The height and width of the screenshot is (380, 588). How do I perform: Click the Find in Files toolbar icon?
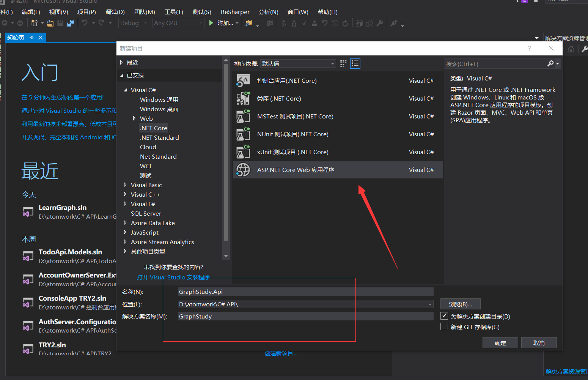coord(248,23)
